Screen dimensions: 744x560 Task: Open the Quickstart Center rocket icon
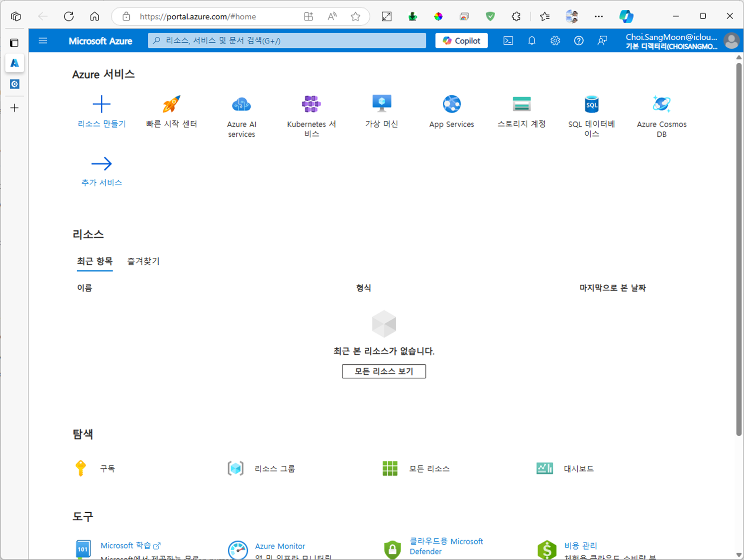172,104
